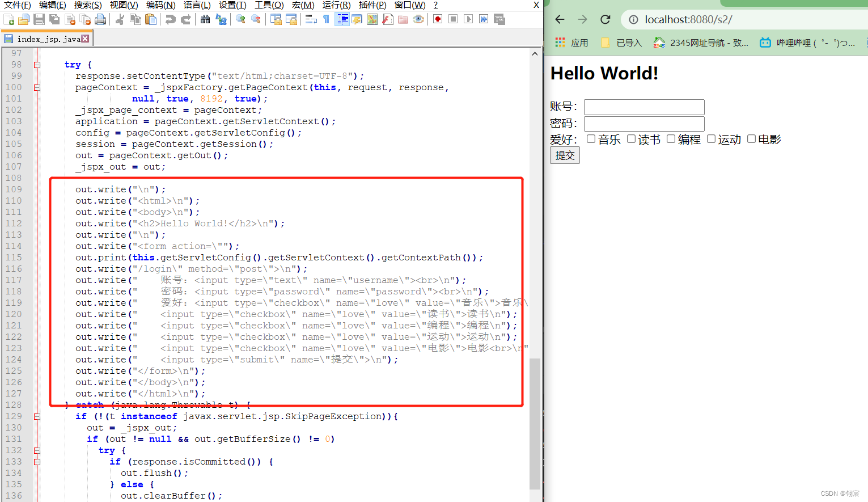
Task: Collapse the fold marker on line 133
Action: pos(37,462)
